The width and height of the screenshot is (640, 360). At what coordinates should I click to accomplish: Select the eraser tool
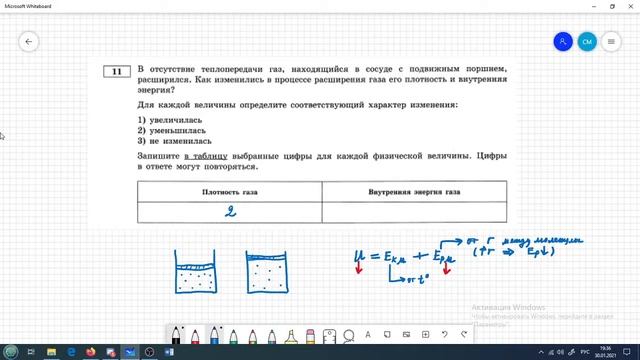pyautogui.click(x=310, y=336)
